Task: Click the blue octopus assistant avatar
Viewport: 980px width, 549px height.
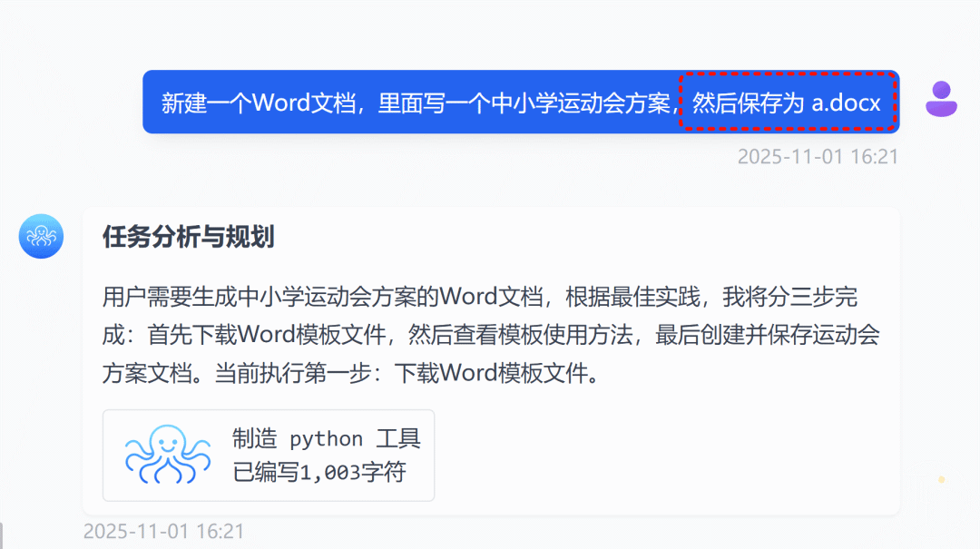Action: pyautogui.click(x=41, y=236)
